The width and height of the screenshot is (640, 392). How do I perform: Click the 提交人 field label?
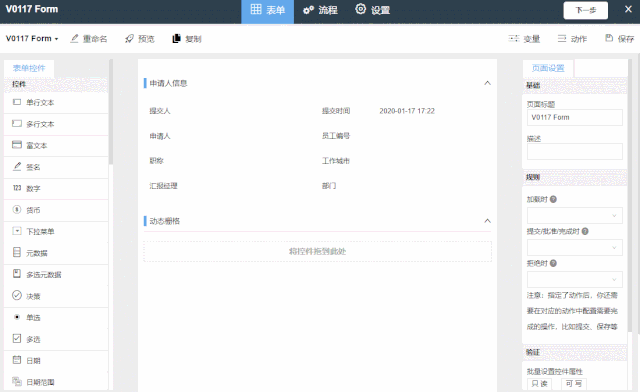[x=160, y=111]
